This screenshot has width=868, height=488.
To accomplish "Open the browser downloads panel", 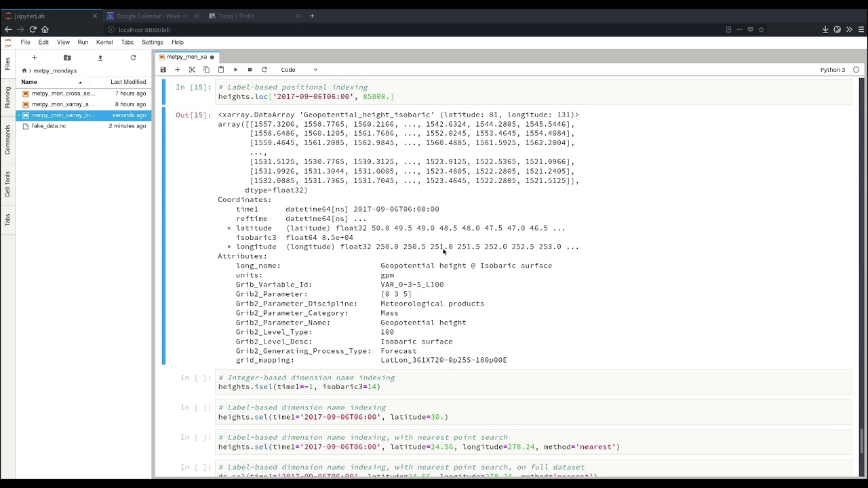I will point(825,29).
